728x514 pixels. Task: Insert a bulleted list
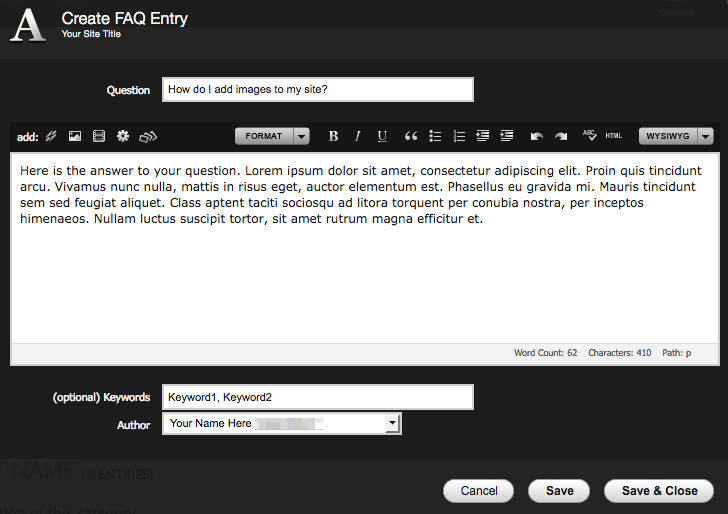(x=435, y=136)
